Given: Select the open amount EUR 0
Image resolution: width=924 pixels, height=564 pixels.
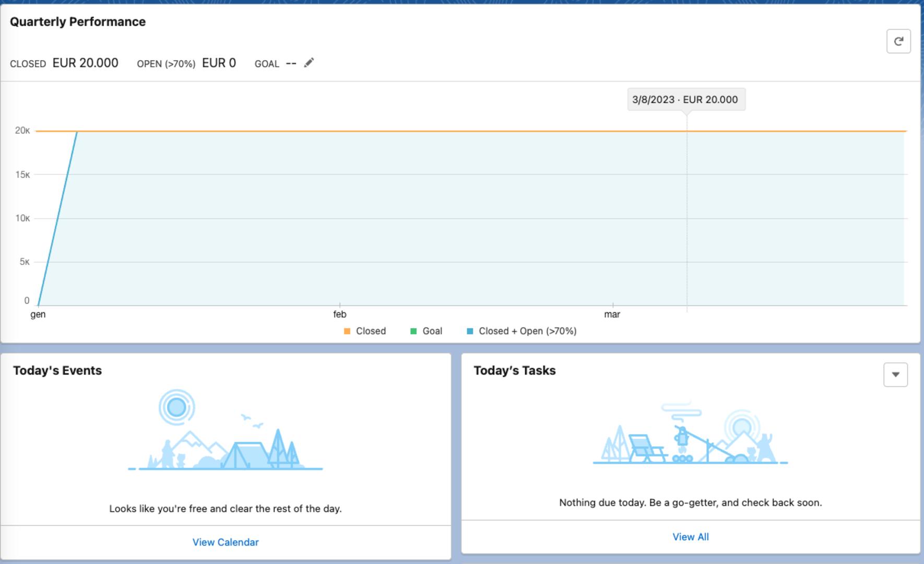Looking at the screenshot, I should click(219, 63).
